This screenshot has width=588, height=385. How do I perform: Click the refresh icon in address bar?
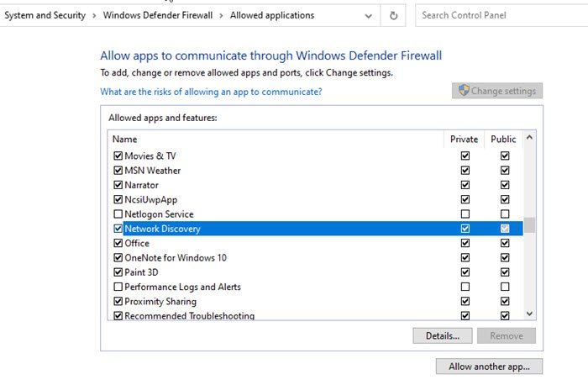(393, 15)
